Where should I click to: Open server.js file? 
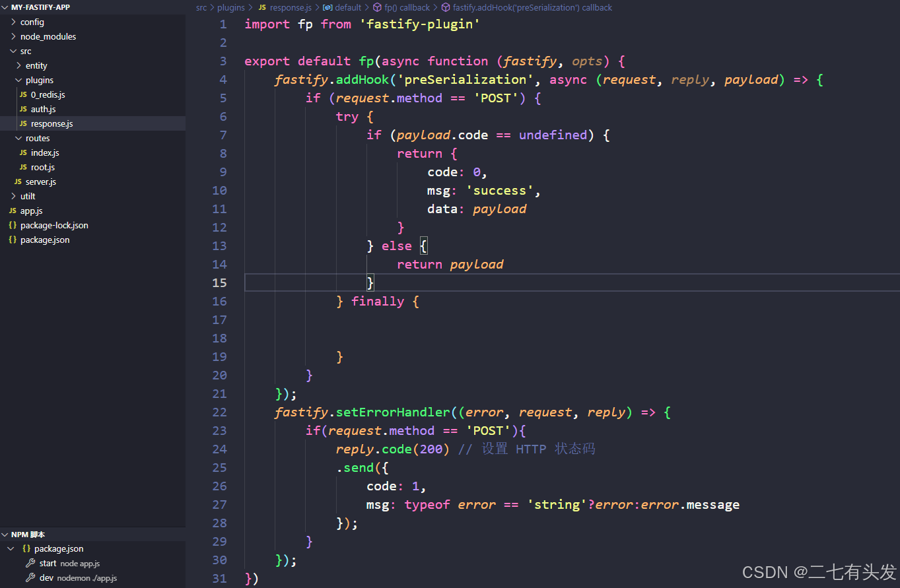click(41, 181)
